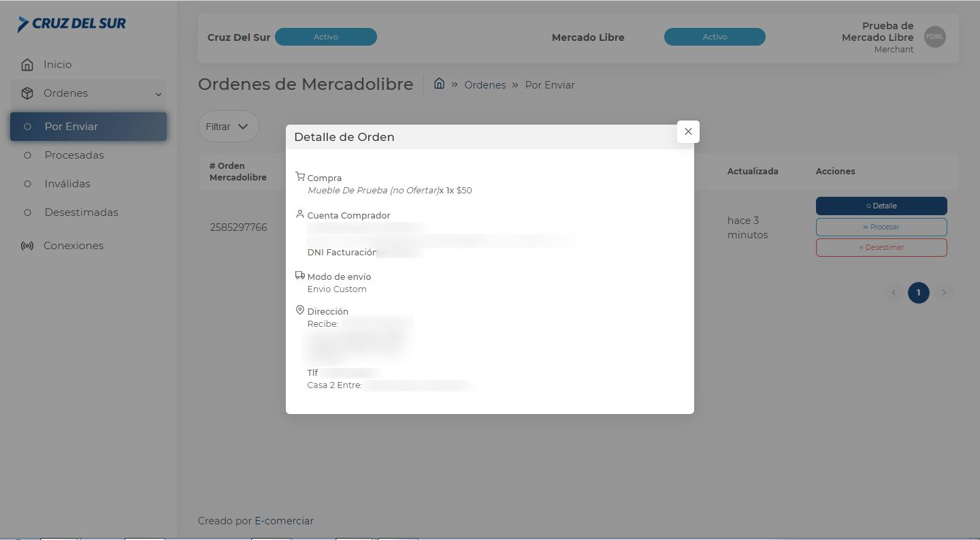Image resolution: width=980 pixels, height=540 pixels.
Task: Expand the Filtrar dropdown
Action: [x=228, y=127]
